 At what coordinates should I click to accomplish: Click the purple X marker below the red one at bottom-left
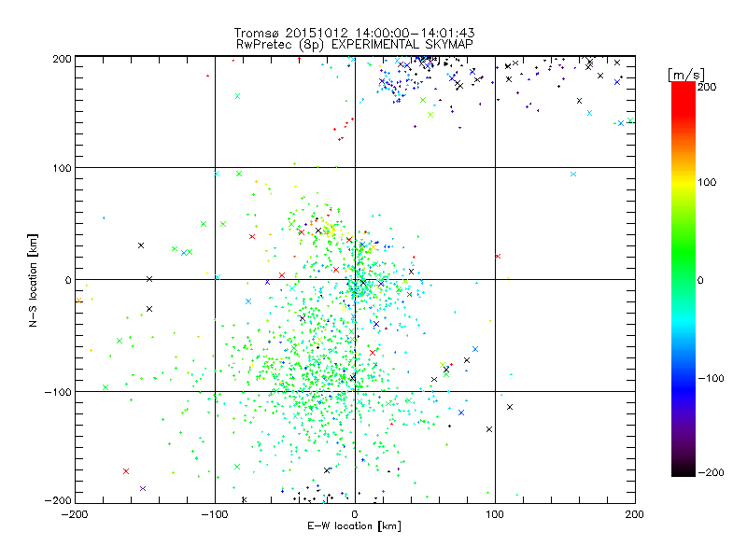[x=143, y=488]
